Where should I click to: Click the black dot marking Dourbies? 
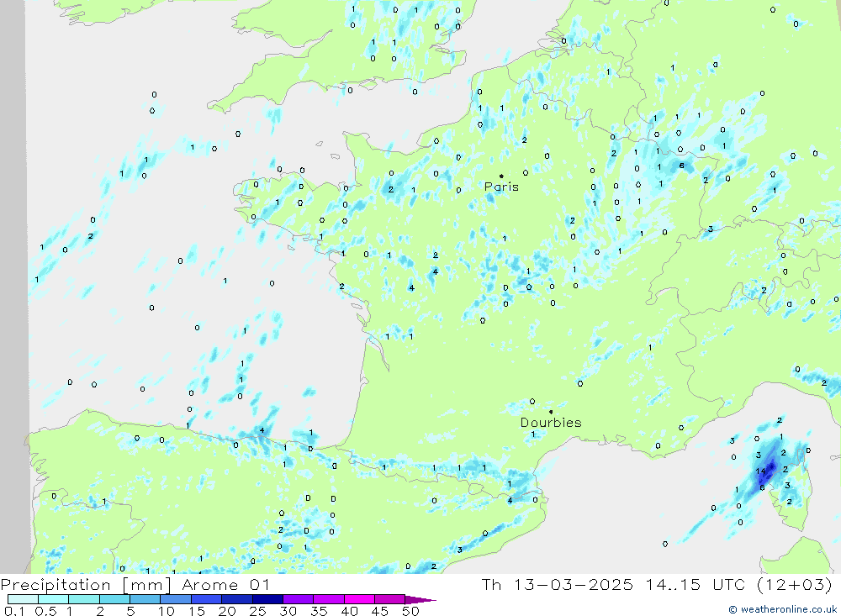pyautogui.click(x=551, y=412)
